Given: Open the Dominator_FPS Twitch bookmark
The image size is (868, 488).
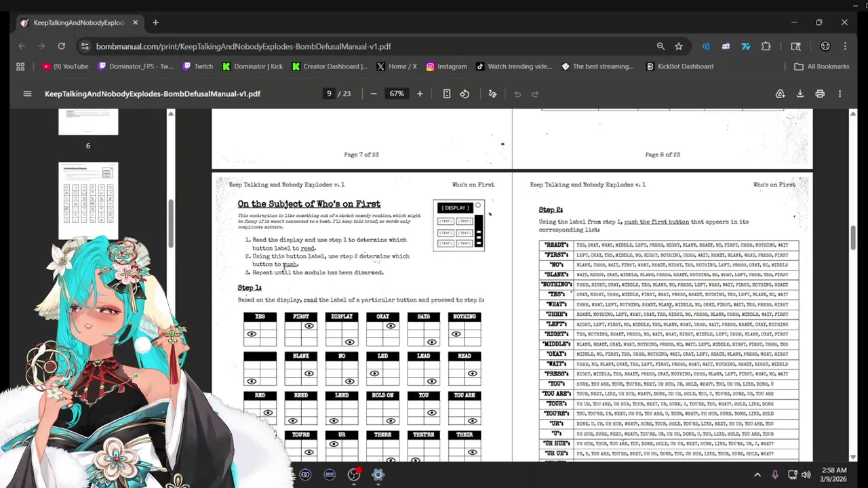Looking at the screenshot, I should tap(136, 66).
